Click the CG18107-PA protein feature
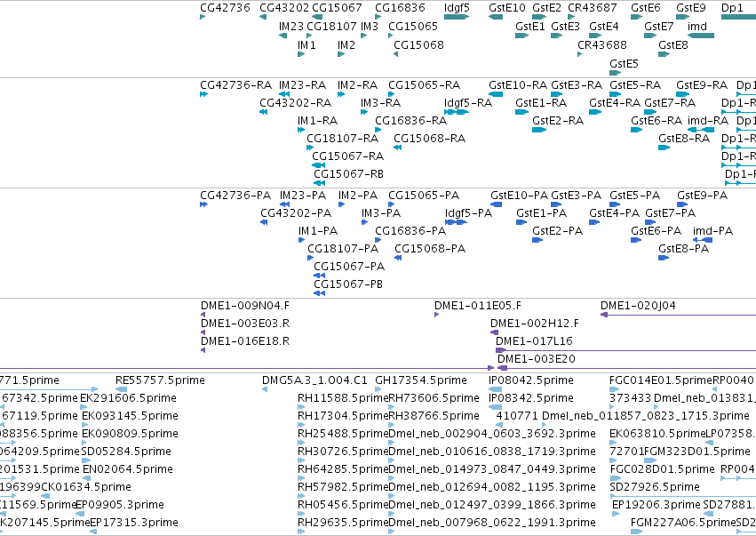This screenshot has width=756, height=536. click(311, 258)
